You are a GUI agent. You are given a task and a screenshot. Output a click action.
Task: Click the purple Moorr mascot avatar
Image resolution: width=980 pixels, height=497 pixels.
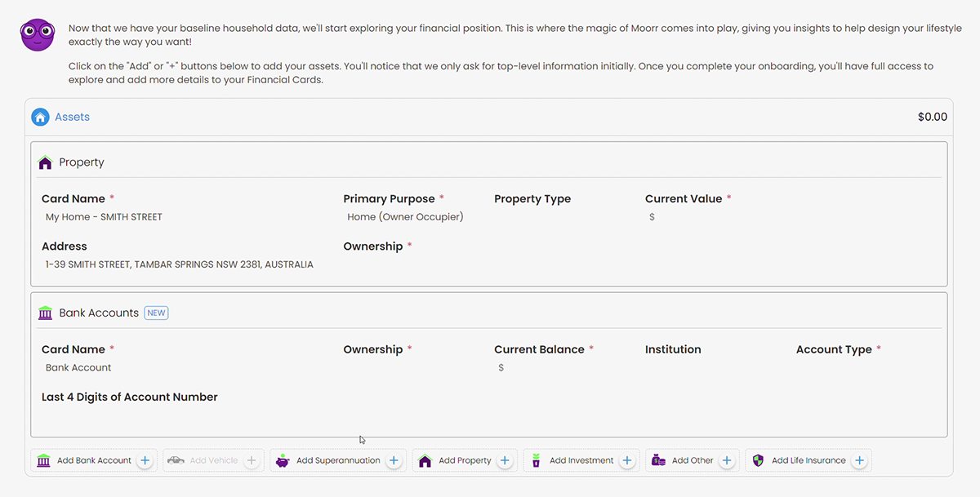click(38, 34)
